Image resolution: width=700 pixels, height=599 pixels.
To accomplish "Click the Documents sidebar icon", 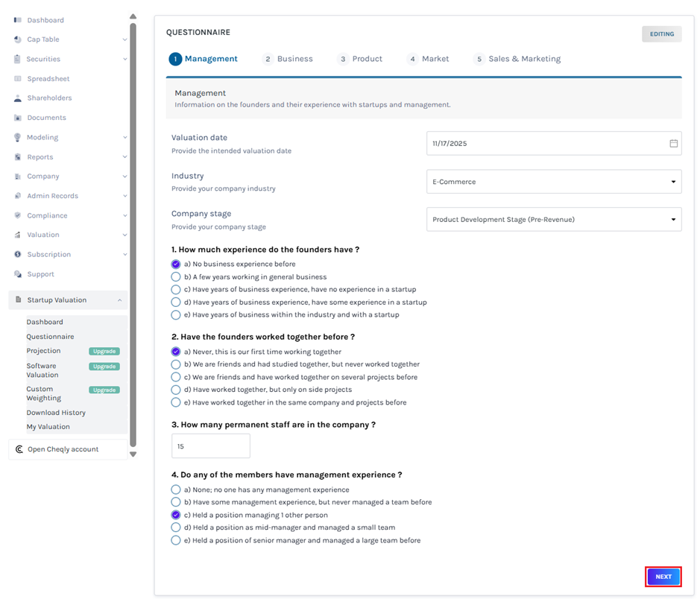I will (19, 117).
